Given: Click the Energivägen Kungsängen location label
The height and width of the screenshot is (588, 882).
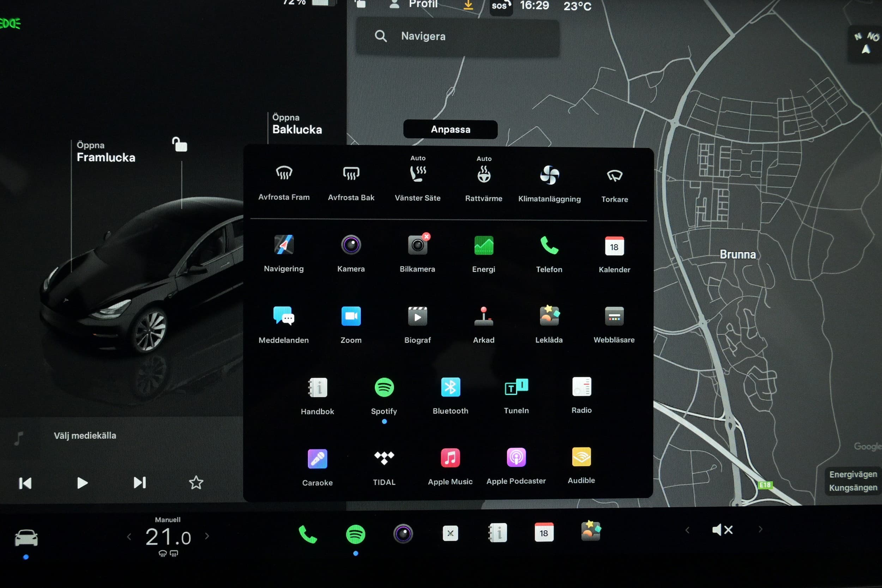Looking at the screenshot, I should [853, 481].
